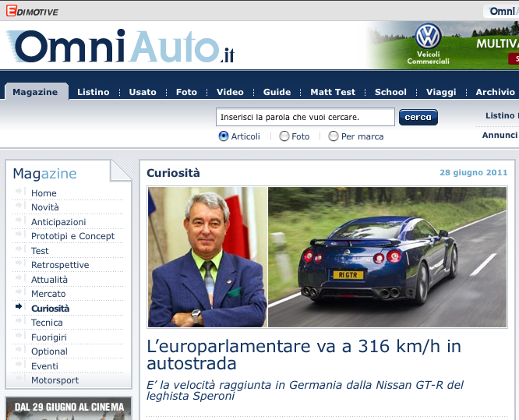Open the Volkswagen Veicoli Commerciali banner ad
This screenshot has height=420, width=519.
click(x=443, y=45)
